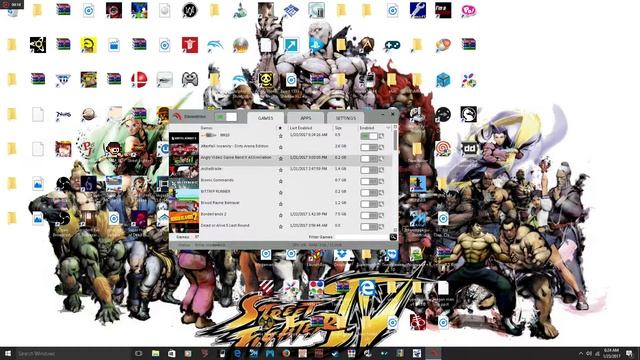Image resolution: width=640 pixels, height=360 pixels.
Task: Select the Dead or Alive 5 Last Round name
Action: pos(225,225)
